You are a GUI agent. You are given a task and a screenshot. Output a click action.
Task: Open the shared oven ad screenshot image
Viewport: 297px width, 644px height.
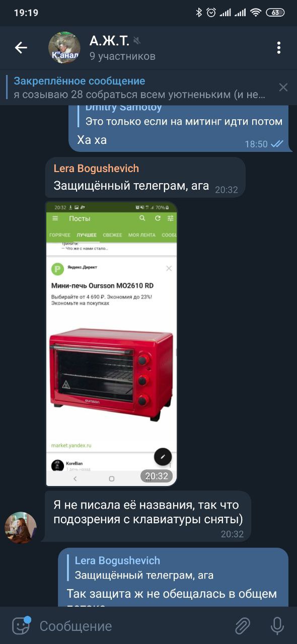pos(111,344)
